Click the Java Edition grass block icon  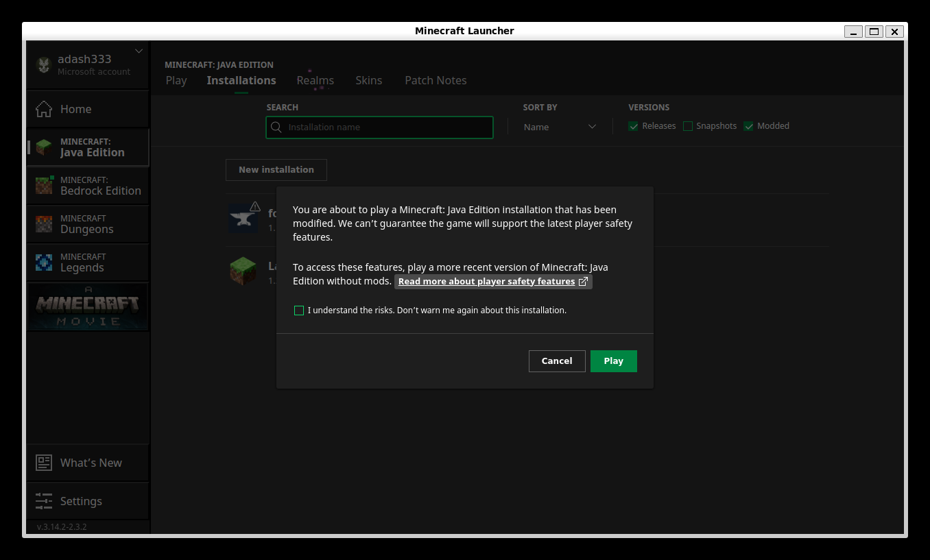click(44, 147)
